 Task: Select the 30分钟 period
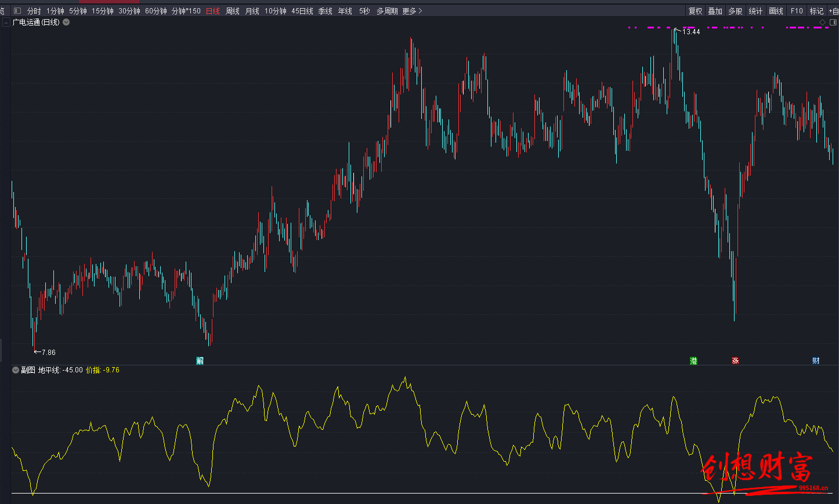tap(129, 11)
